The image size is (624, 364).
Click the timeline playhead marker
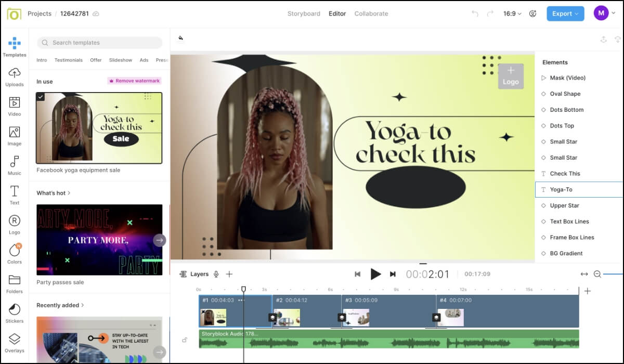coord(243,289)
